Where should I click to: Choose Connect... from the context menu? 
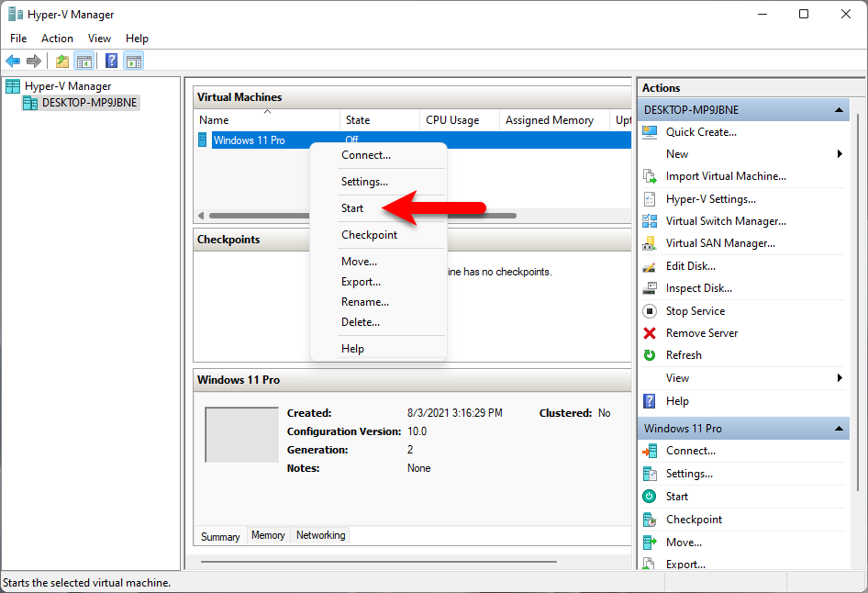[379, 155]
